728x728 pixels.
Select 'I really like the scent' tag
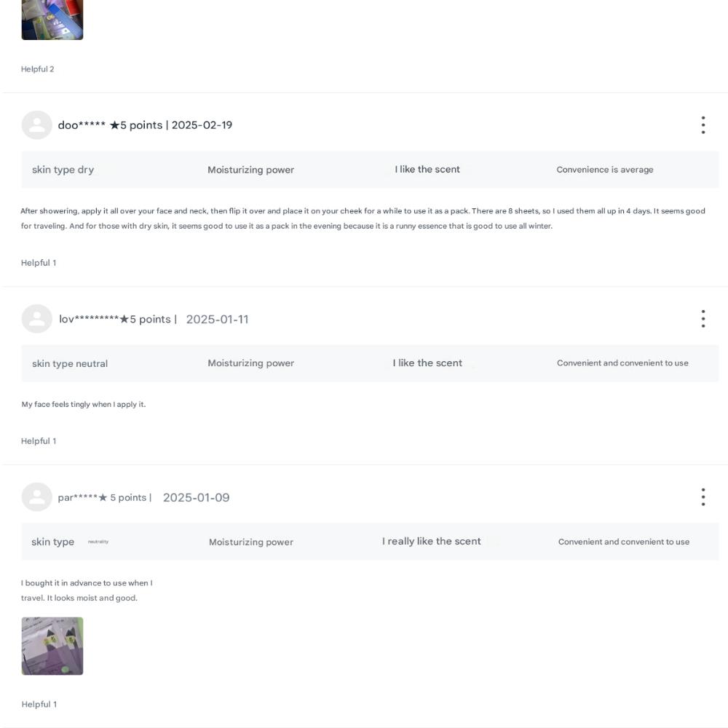tap(431, 542)
